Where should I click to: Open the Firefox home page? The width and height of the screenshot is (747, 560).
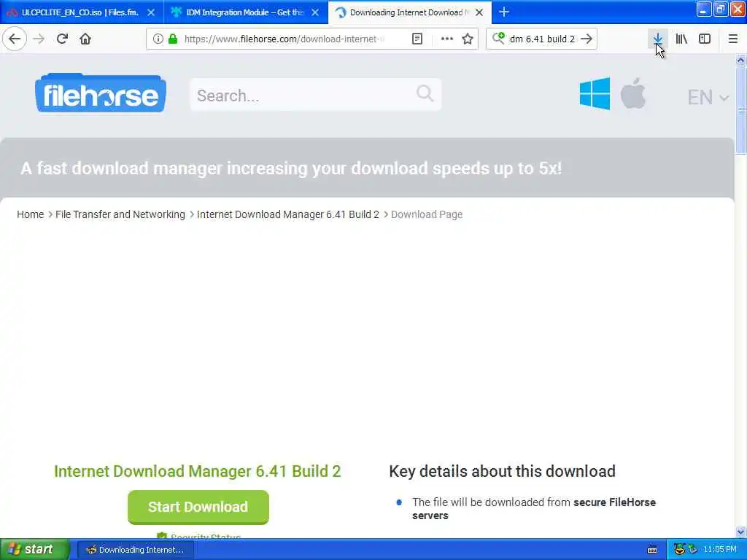[85, 39]
